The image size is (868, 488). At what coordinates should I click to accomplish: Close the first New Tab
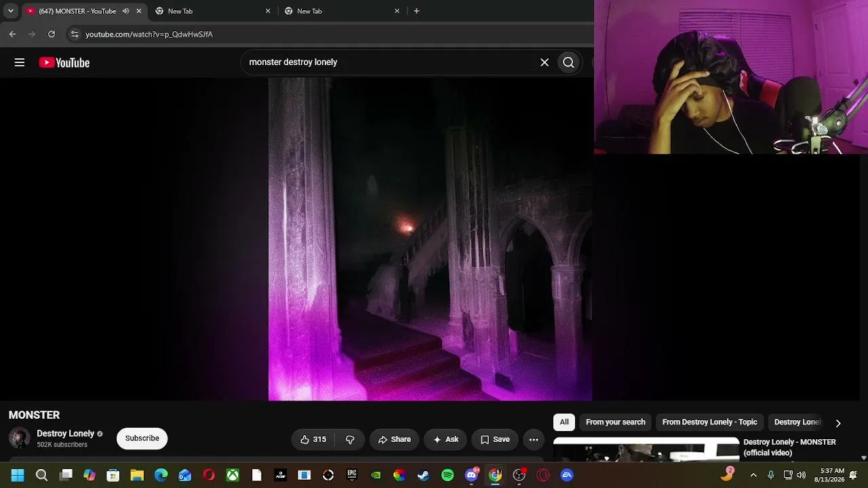pos(268,11)
